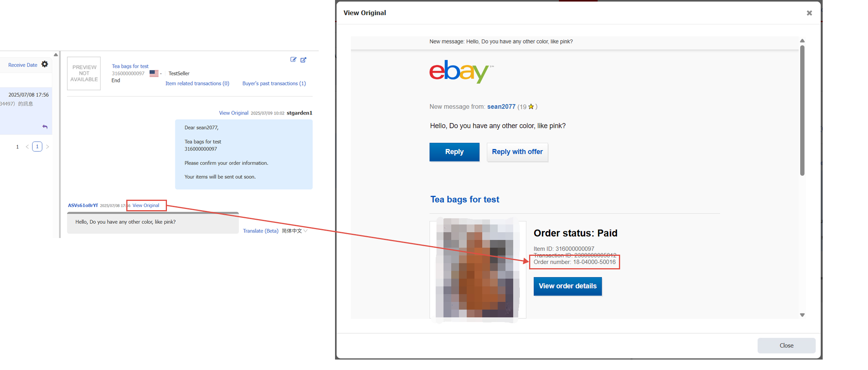
Task: Open Buyer's past transactions (1)
Action: (274, 83)
